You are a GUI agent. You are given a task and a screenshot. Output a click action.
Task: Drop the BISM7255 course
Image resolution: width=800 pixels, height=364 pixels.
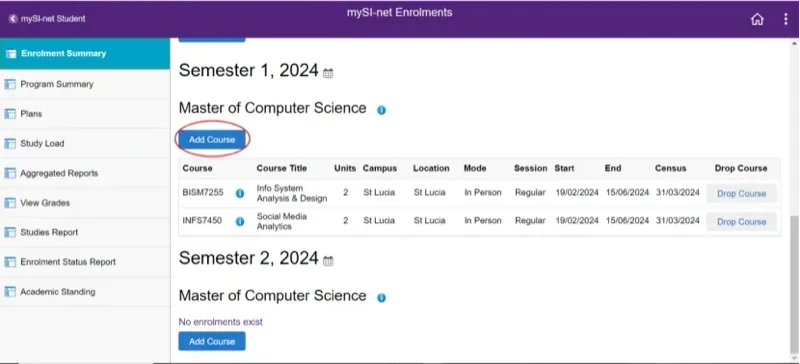coord(741,193)
